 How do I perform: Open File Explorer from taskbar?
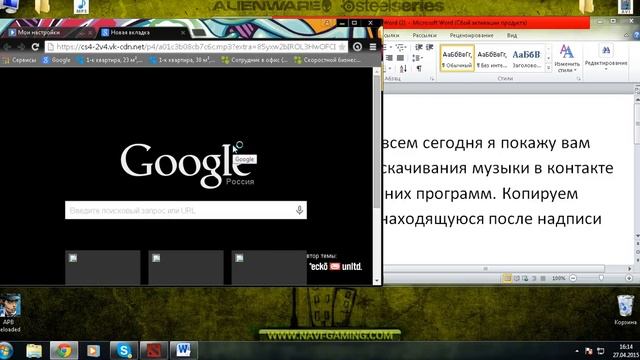click(x=34, y=351)
